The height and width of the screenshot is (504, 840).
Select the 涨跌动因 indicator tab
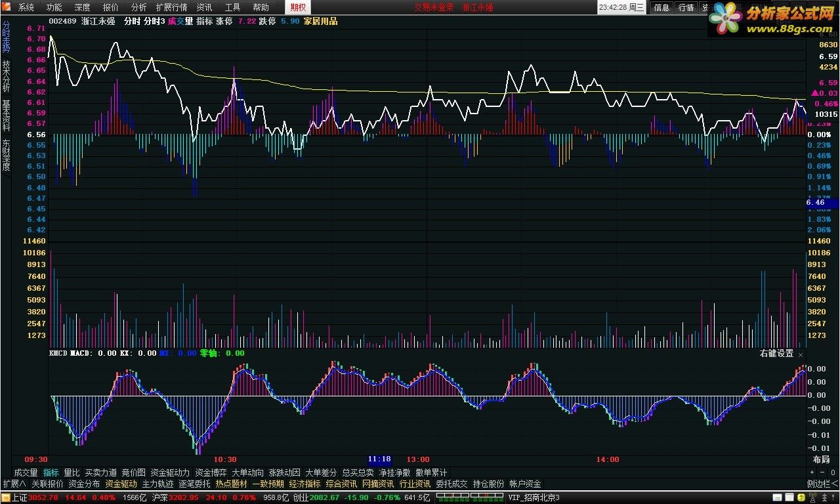click(284, 472)
